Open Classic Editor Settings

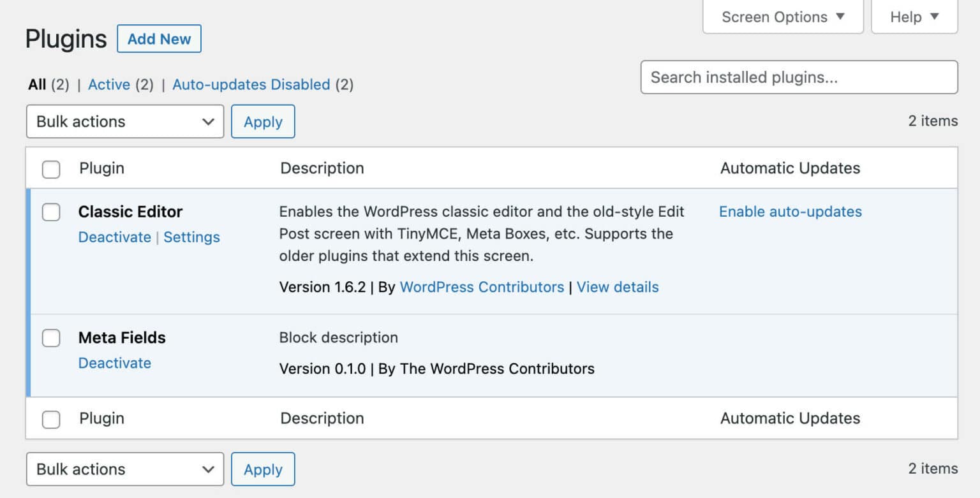(x=191, y=237)
